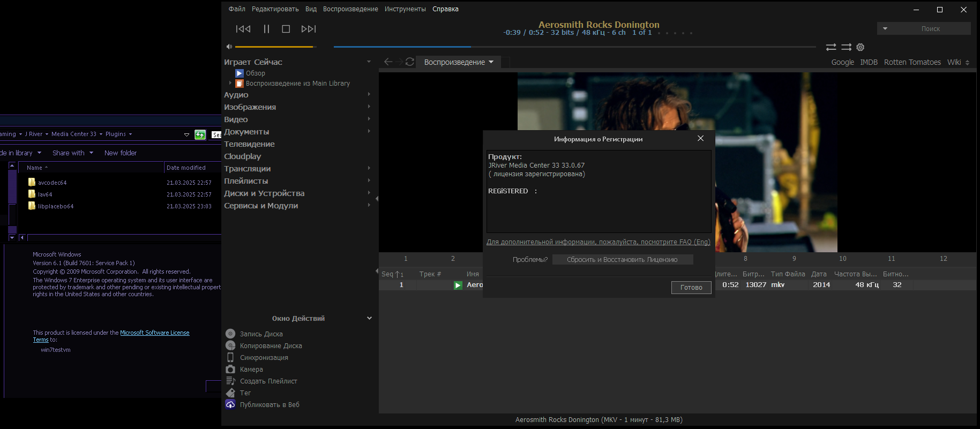The height and width of the screenshot is (429, 980).
Task: Mute the volume speaker icon
Action: click(x=229, y=47)
